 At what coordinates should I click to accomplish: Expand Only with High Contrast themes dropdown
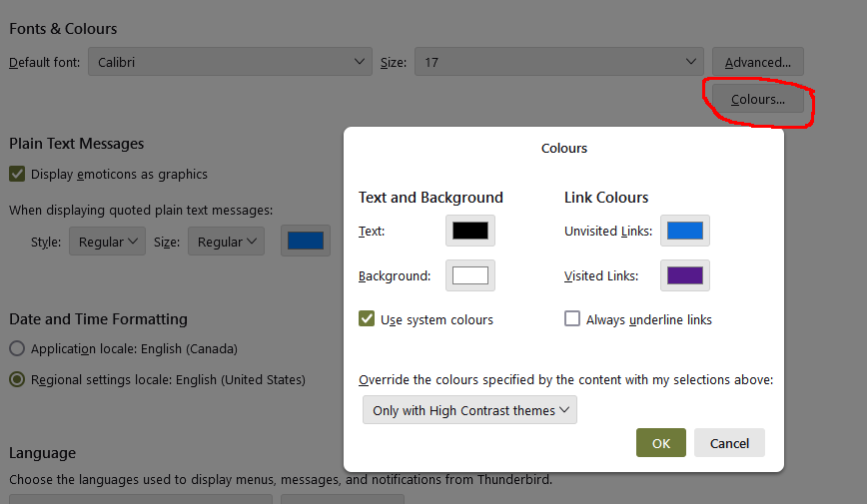(469, 410)
